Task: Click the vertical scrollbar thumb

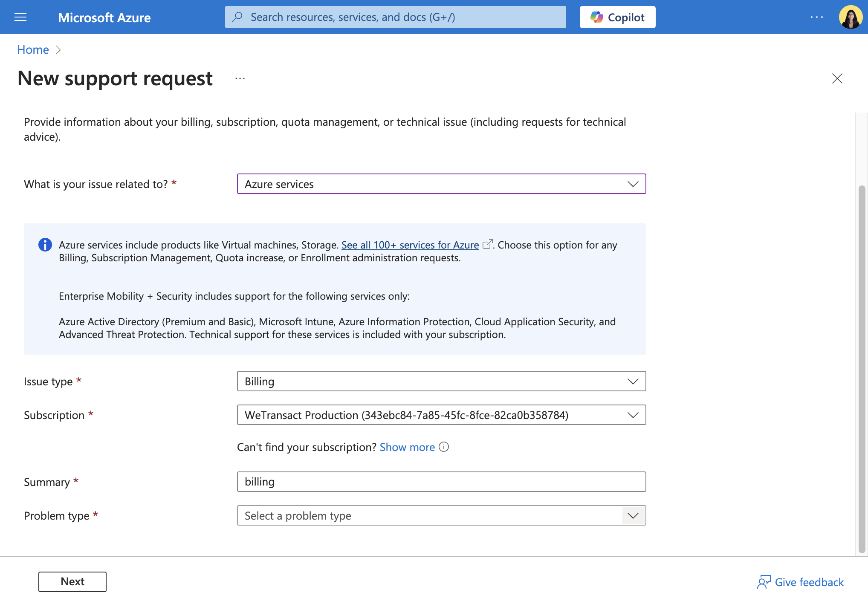Action: click(862, 369)
